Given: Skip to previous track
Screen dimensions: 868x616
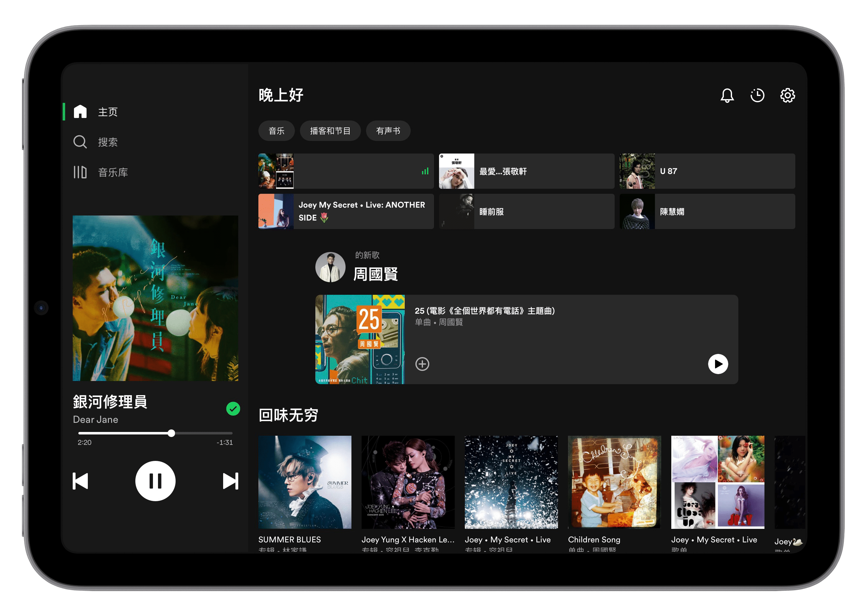Looking at the screenshot, I should (81, 481).
